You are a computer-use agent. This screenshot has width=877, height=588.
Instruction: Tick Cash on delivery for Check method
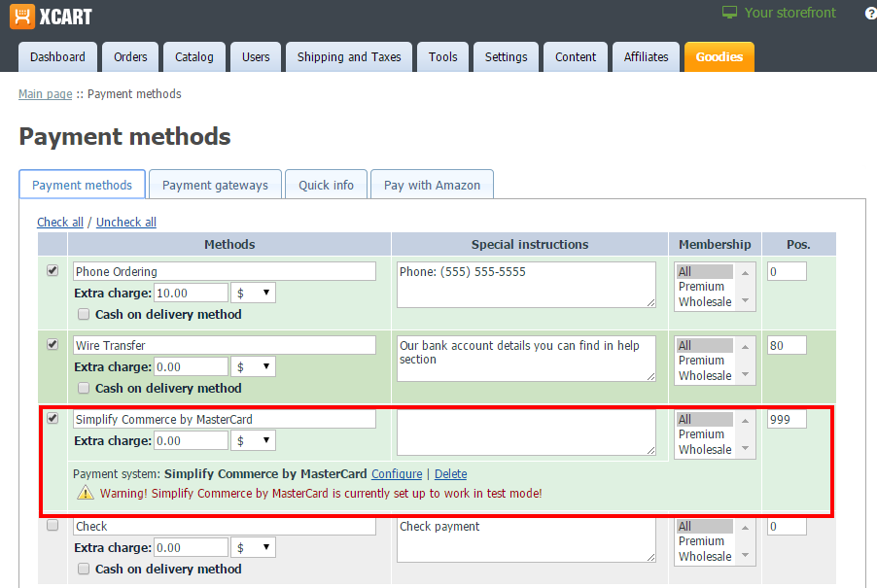84,569
